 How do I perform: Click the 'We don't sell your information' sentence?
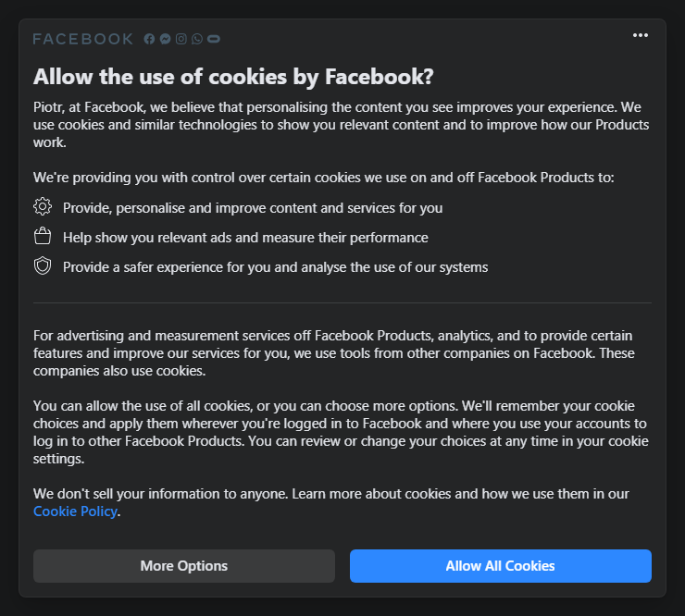331,502
